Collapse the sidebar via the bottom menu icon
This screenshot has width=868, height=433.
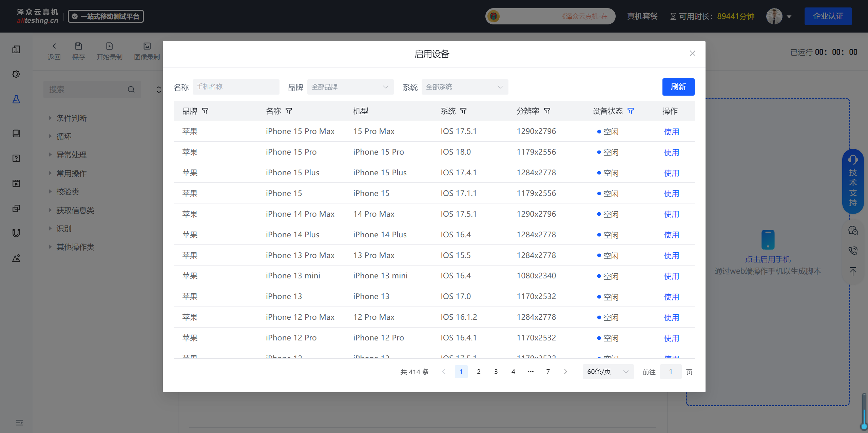pos(19,422)
